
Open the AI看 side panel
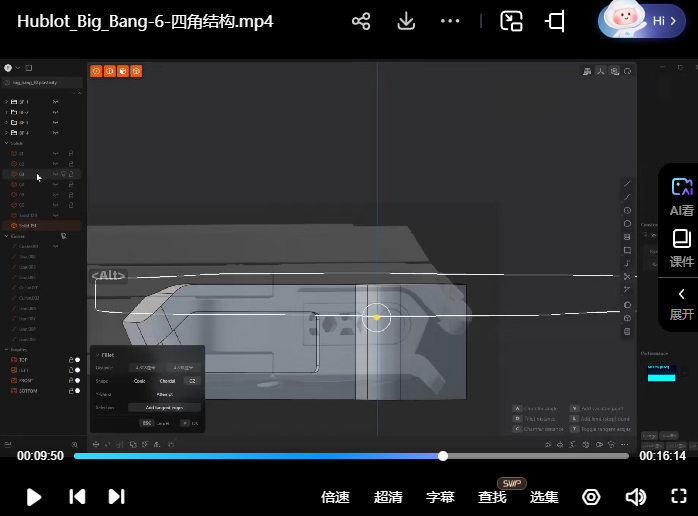(681, 196)
